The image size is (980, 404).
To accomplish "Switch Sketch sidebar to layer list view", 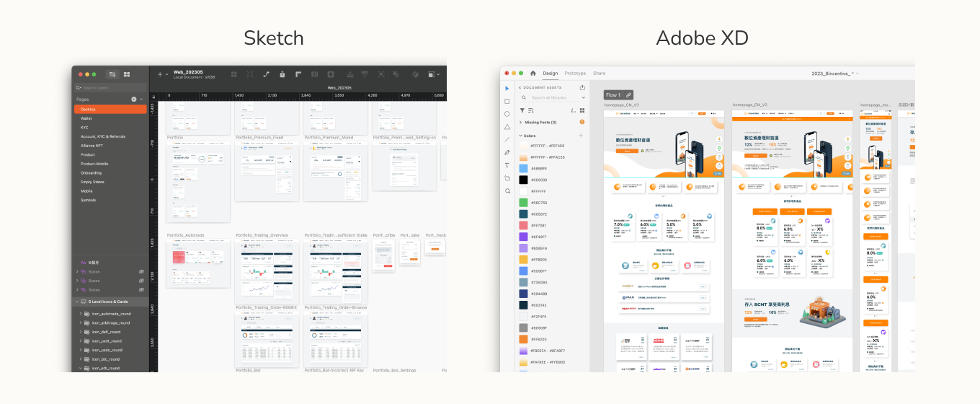I will pyautogui.click(x=112, y=74).
